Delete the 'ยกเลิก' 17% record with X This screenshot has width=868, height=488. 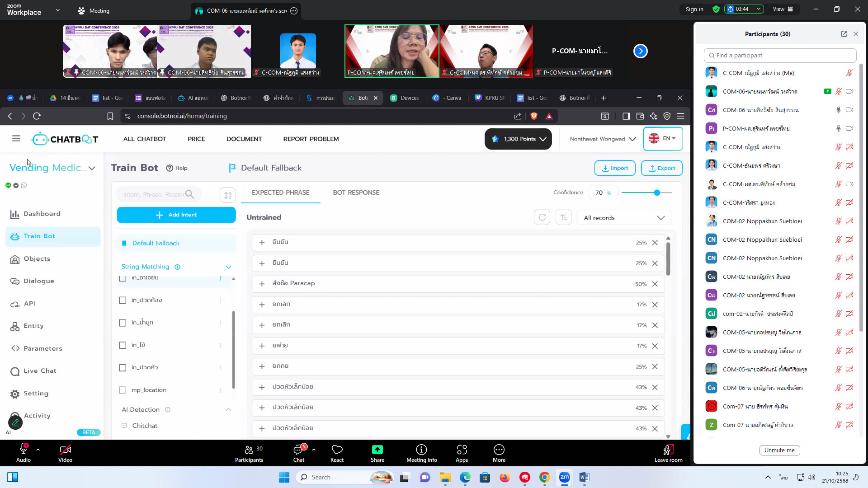tap(655, 305)
